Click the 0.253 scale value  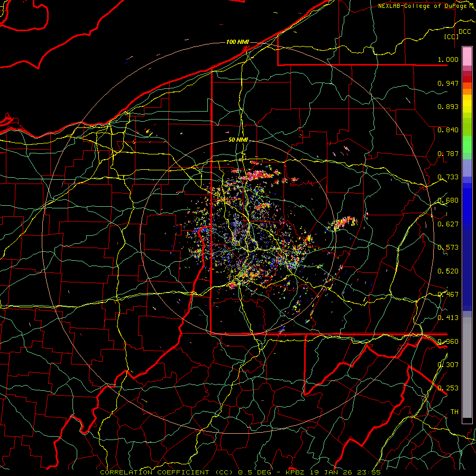(x=448, y=388)
